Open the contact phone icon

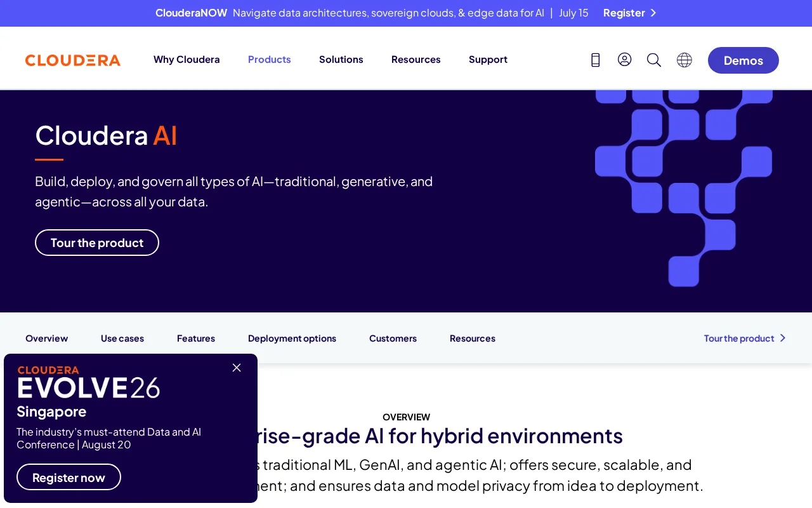(x=595, y=60)
